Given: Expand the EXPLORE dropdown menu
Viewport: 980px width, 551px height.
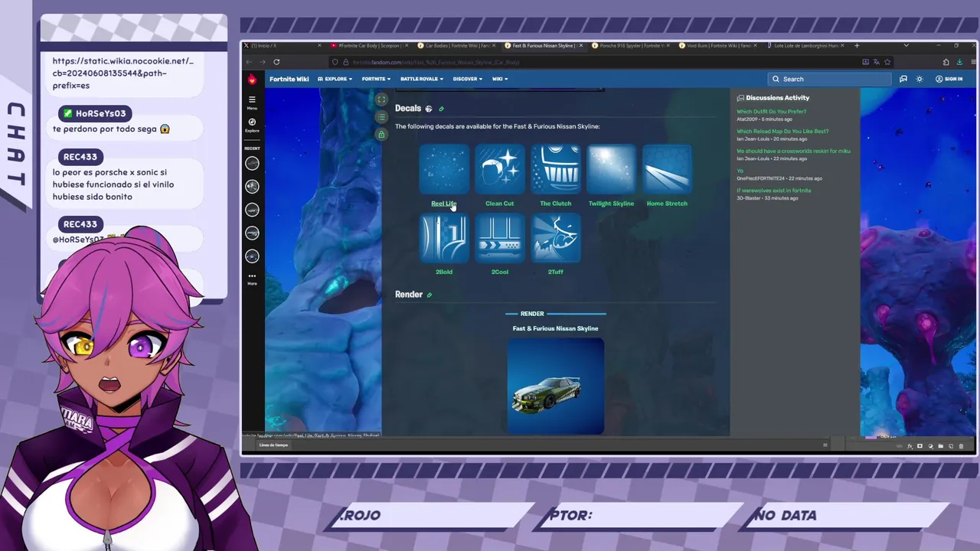Looking at the screenshot, I should click(x=335, y=79).
